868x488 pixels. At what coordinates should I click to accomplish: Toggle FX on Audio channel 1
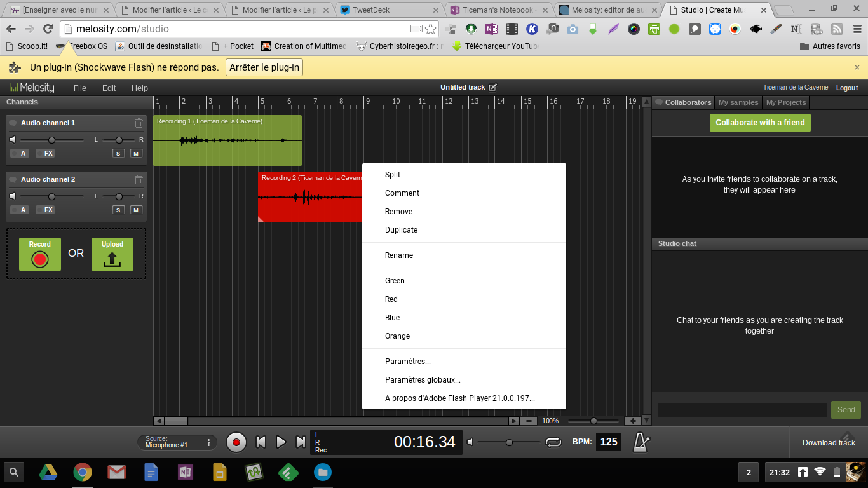[x=44, y=153]
